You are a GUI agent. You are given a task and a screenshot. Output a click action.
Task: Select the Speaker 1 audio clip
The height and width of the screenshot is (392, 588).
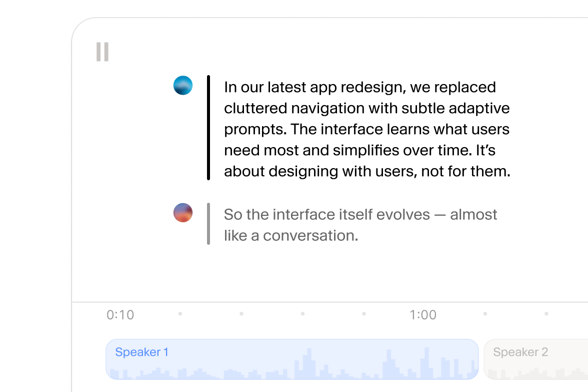(x=292, y=359)
